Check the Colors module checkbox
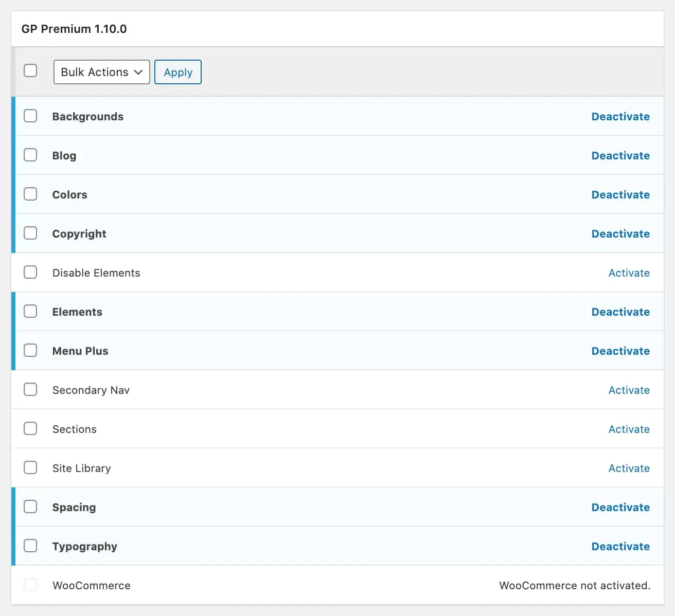The image size is (675, 616). [30, 194]
